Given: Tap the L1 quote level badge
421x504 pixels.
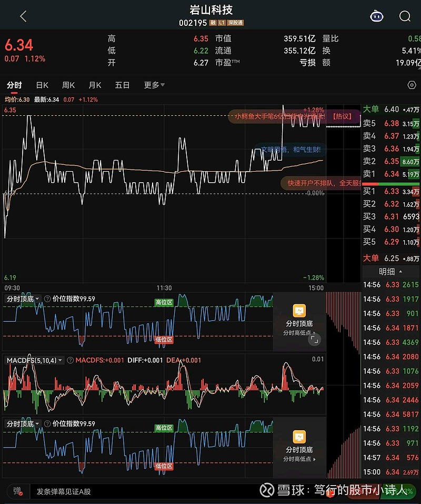Looking at the screenshot, I should pyautogui.click(x=222, y=23).
